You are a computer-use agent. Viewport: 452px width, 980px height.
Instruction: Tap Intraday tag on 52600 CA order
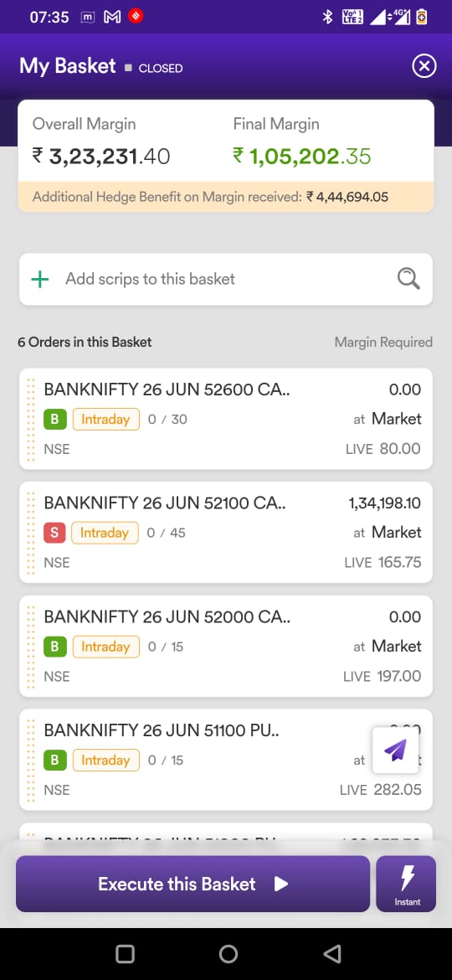105,419
